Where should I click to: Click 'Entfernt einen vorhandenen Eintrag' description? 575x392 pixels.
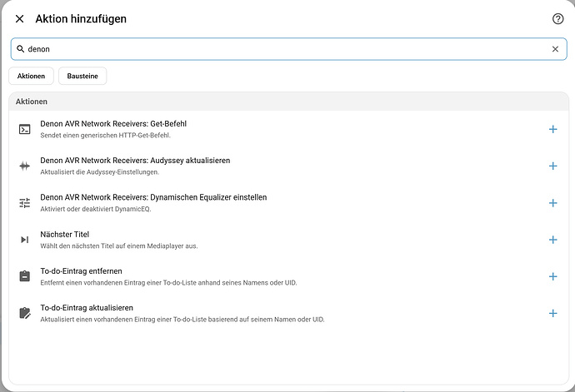[x=168, y=282]
